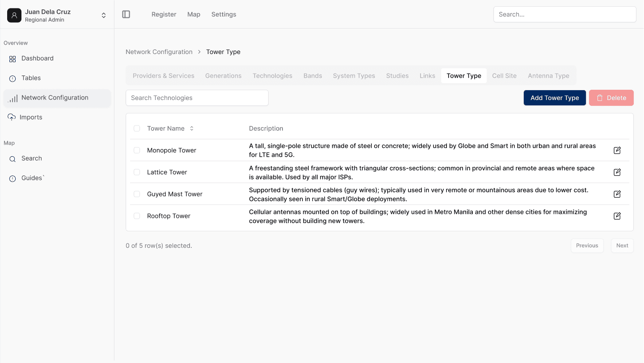Viewport: 644px width, 363px height.
Task: Focus the Search Technologies input
Action: point(197,98)
